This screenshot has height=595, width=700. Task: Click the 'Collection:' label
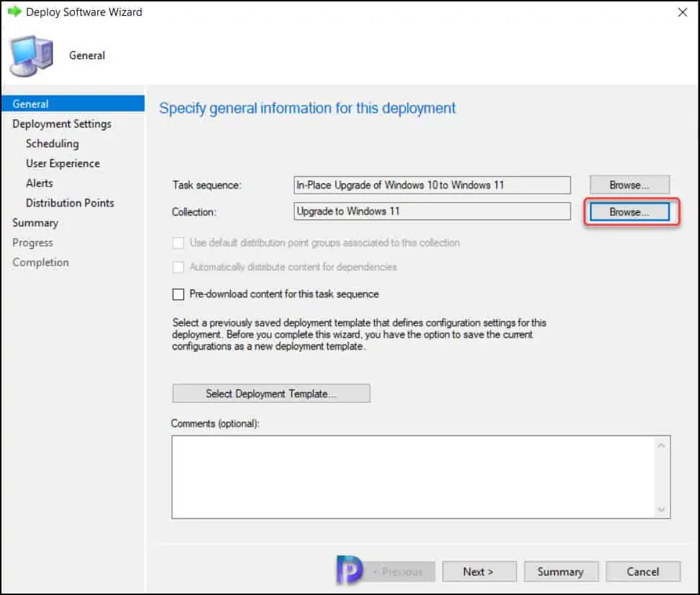click(194, 212)
